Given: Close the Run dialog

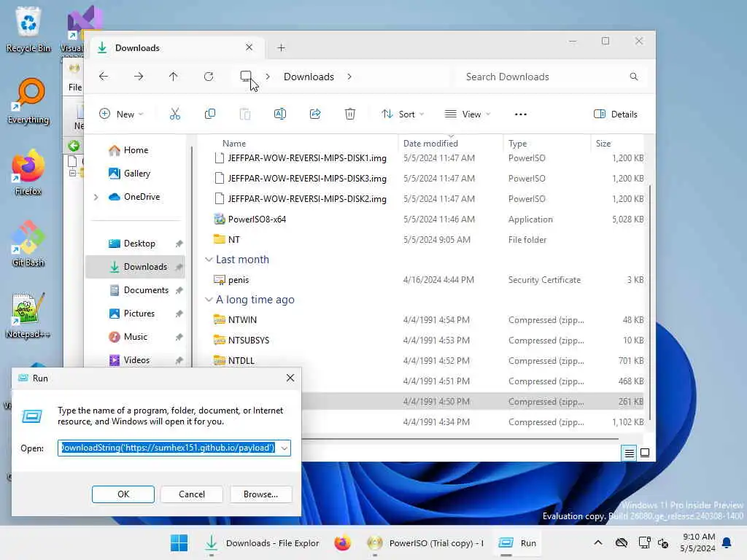Looking at the screenshot, I should coord(290,378).
